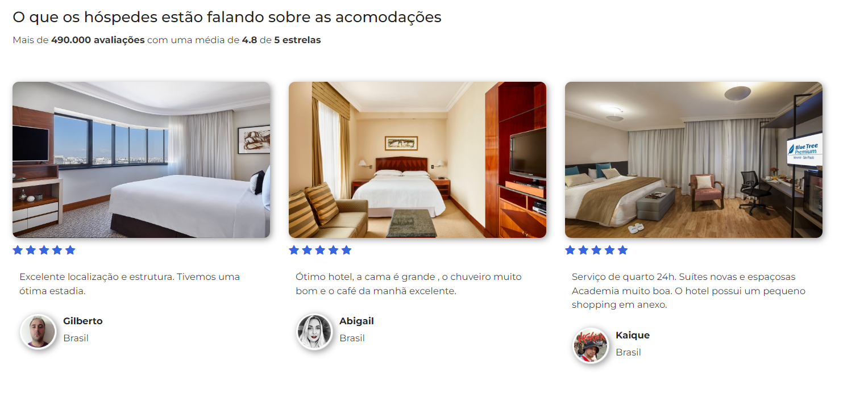Click Gilberto's round profile avatar

(38, 332)
